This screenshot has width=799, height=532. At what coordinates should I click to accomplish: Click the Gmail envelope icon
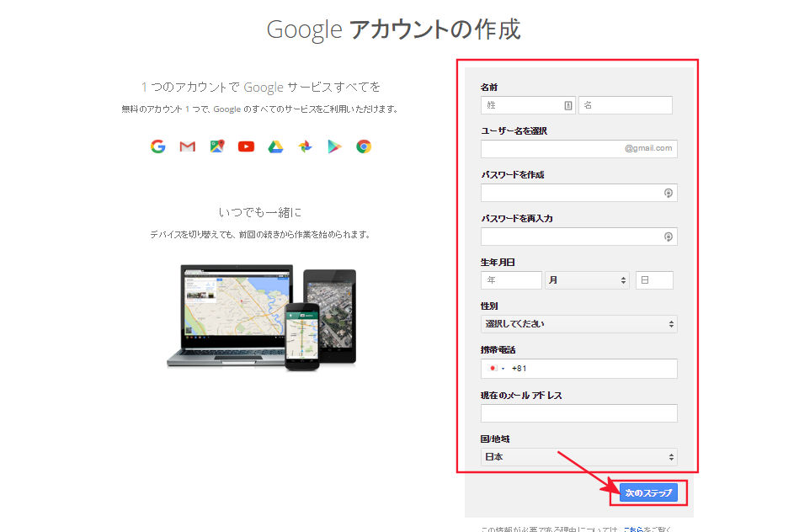click(188, 146)
